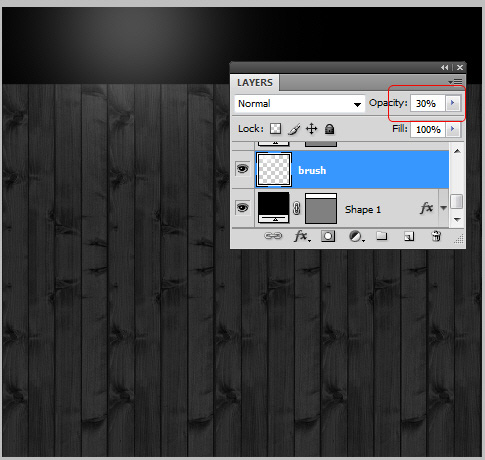The image size is (485, 460).
Task: Click the layers scrollbar thumb
Action: [x=456, y=202]
